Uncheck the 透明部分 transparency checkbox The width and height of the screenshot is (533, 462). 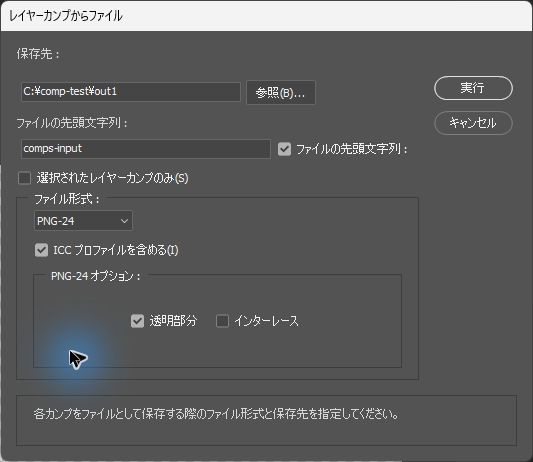137,321
